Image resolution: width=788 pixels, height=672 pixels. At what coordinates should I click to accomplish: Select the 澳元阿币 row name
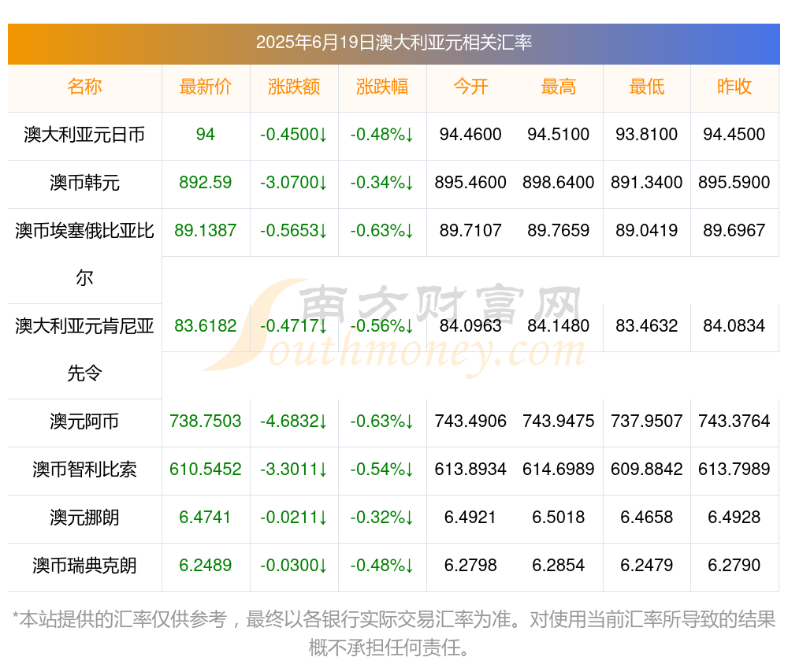pyautogui.click(x=84, y=421)
